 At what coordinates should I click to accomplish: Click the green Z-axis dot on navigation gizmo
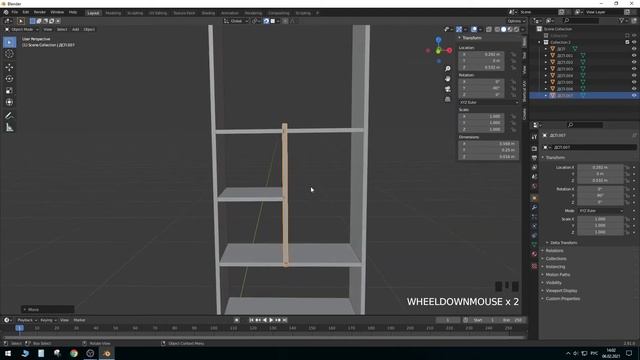point(438,51)
